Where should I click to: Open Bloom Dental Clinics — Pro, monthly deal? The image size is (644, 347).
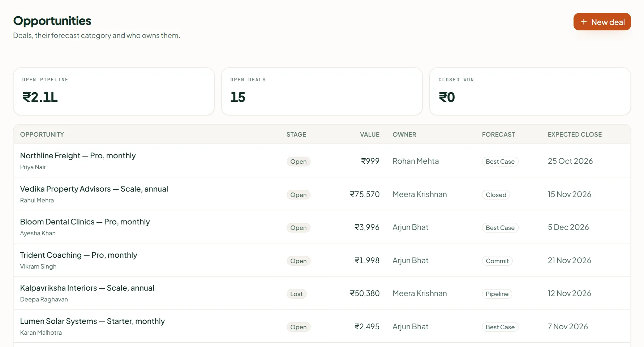(85, 222)
